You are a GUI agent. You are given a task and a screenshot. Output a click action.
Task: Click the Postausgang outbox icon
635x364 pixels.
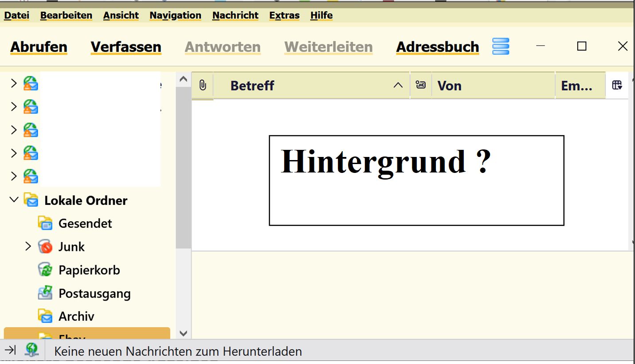[45, 293]
